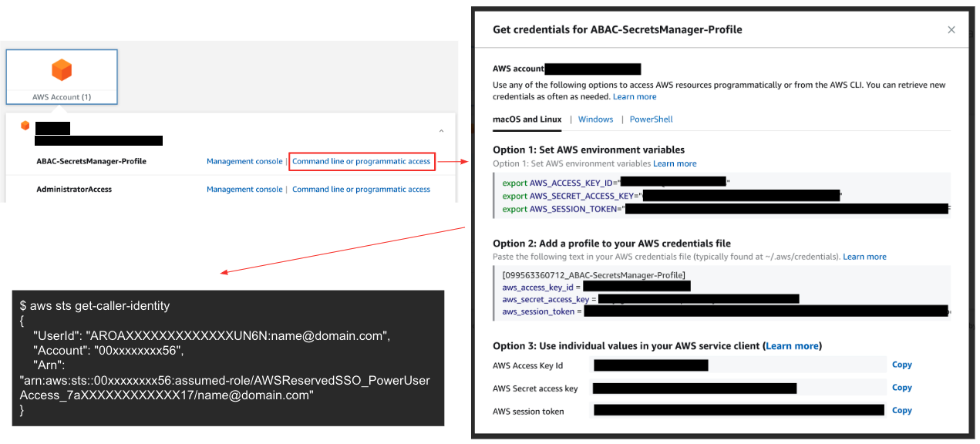Click Command line or programmatic access for ABAC-SecretsManager-Profile
The width and height of the screenshot is (980, 444).
362,161
